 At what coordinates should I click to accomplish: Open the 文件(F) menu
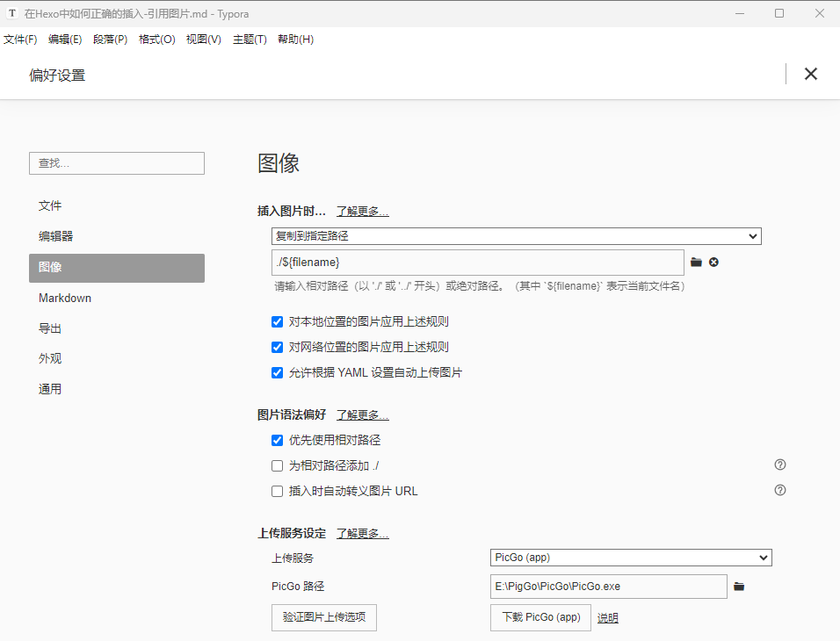click(20, 40)
